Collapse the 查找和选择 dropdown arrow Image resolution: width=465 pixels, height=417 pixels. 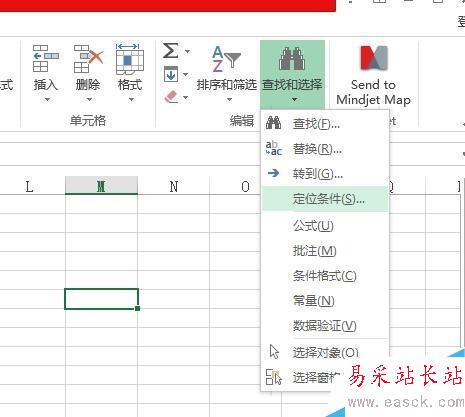pos(294,99)
